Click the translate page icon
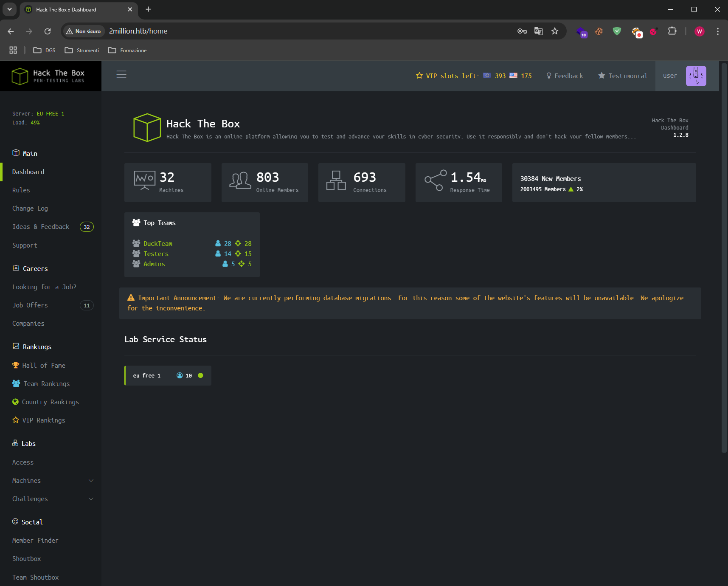Screen dimensions: 728x586 point(539,31)
